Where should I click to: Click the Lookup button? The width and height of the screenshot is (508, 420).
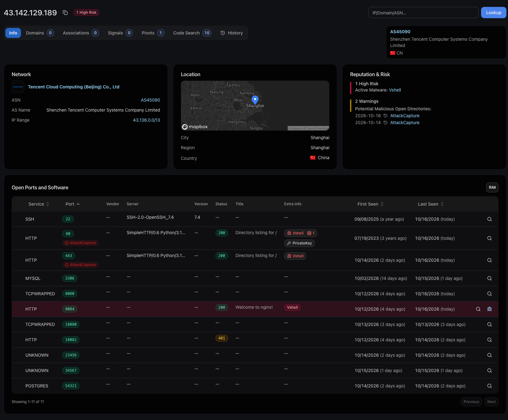[x=494, y=13]
